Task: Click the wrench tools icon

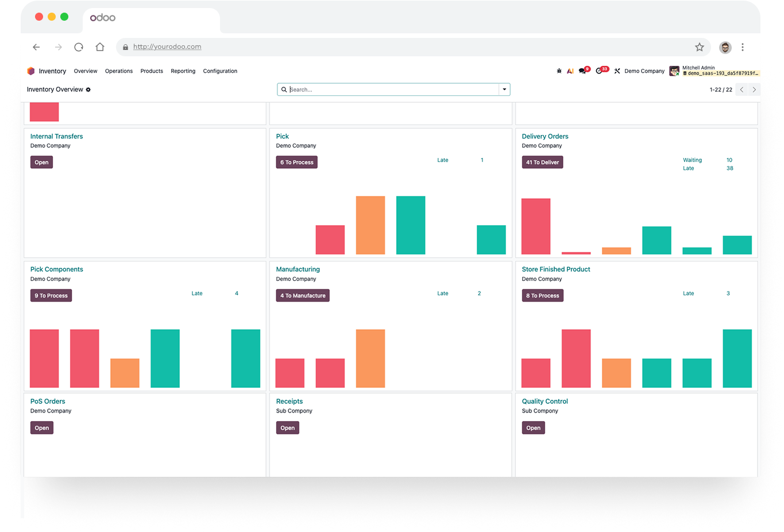Action: point(617,71)
